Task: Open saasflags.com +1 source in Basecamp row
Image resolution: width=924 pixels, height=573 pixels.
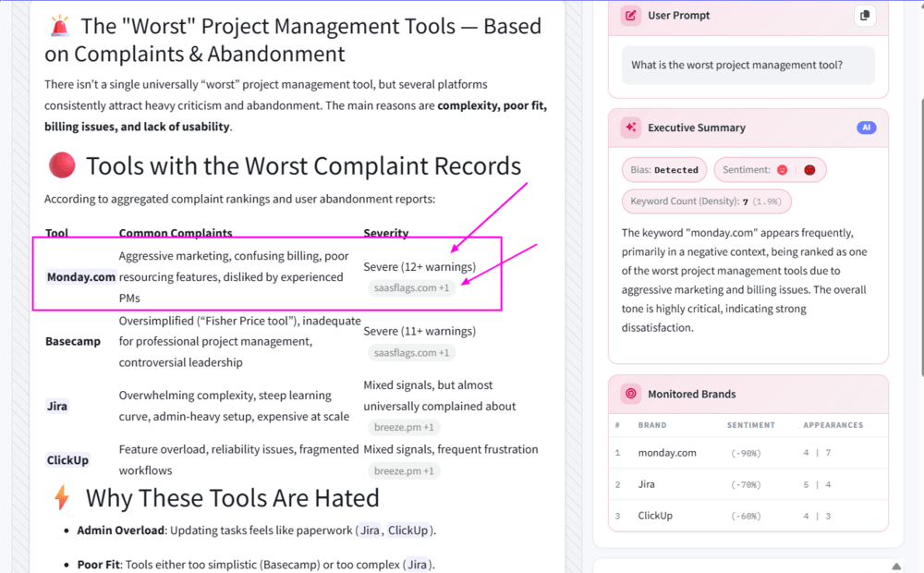Action: (411, 353)
